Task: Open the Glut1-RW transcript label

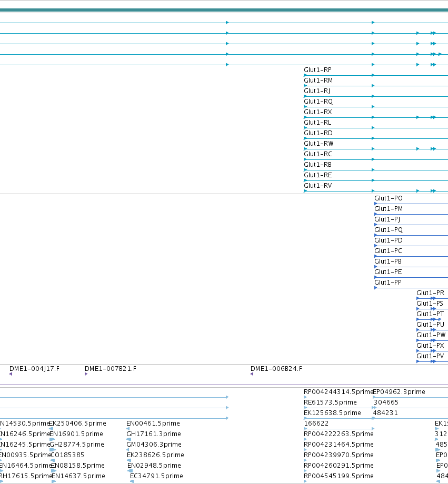Action: click(319, 144)
